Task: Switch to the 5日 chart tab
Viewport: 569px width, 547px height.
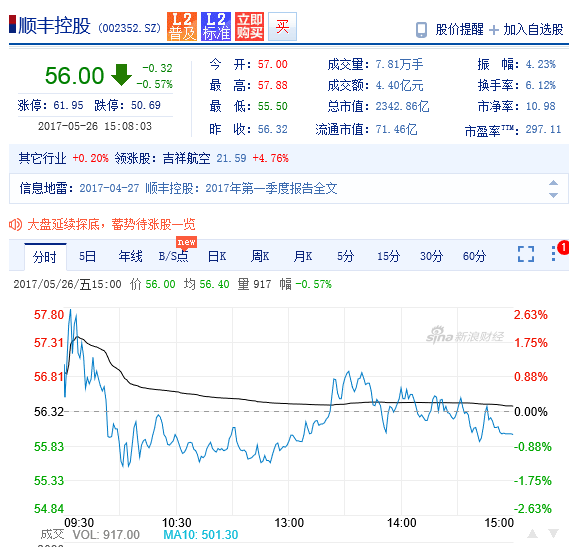Action: pos(87,257)
